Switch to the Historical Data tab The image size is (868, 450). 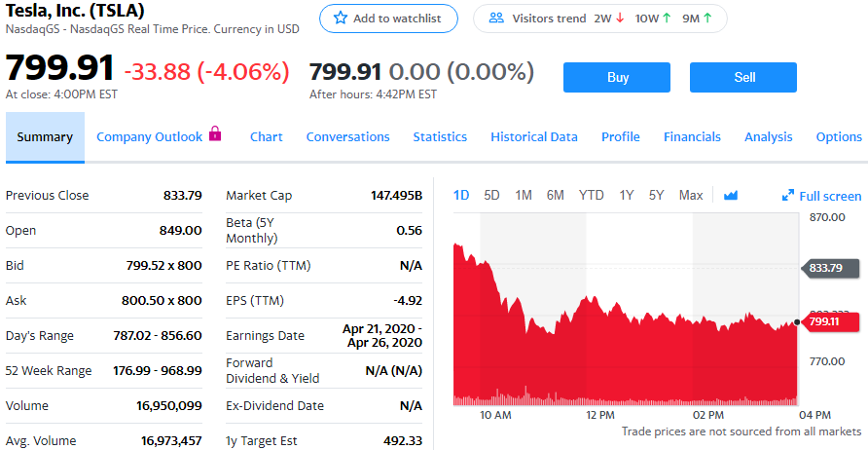[x=534, y=137]
